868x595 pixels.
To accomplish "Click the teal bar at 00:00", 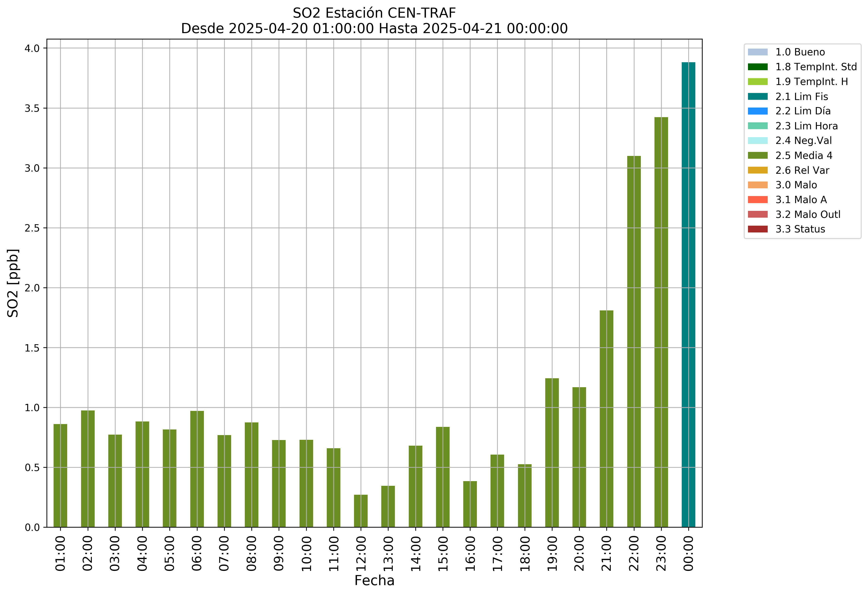I will (x=688, y=295).
